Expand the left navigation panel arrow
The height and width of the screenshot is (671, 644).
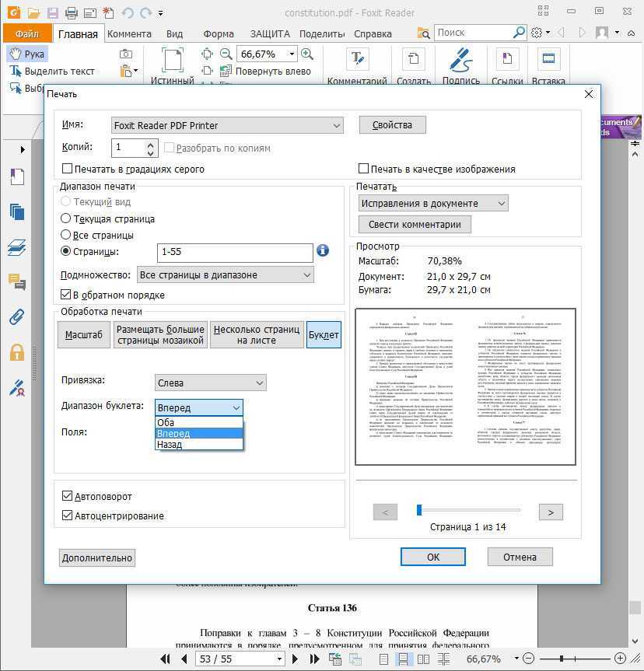(x=23, y=149)
